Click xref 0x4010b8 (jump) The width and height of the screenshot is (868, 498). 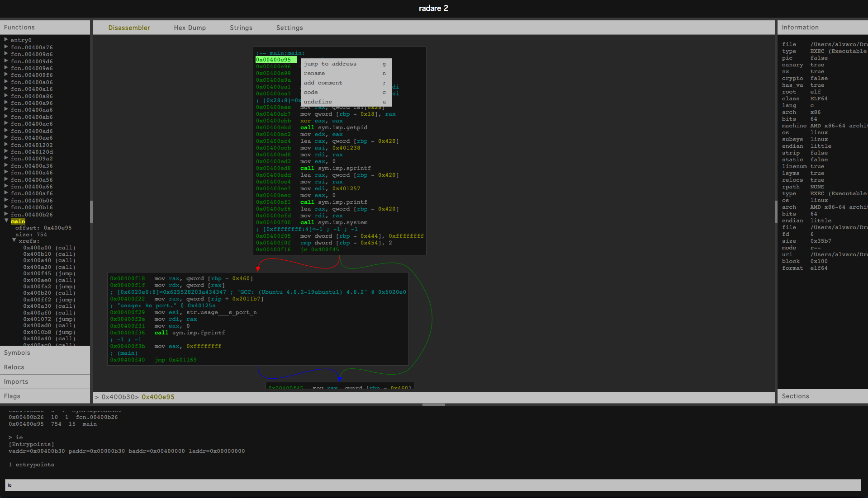point(49,332)
